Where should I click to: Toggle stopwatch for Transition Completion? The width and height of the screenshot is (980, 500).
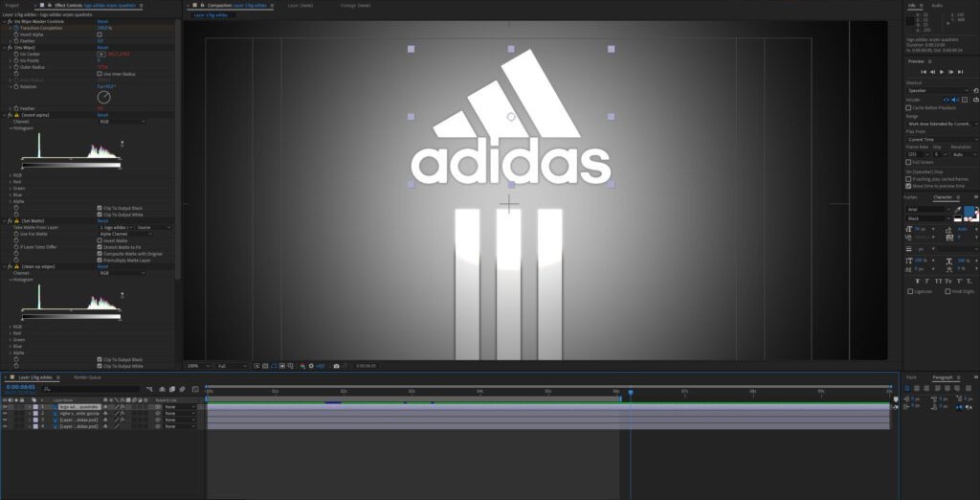pos(16,28)
